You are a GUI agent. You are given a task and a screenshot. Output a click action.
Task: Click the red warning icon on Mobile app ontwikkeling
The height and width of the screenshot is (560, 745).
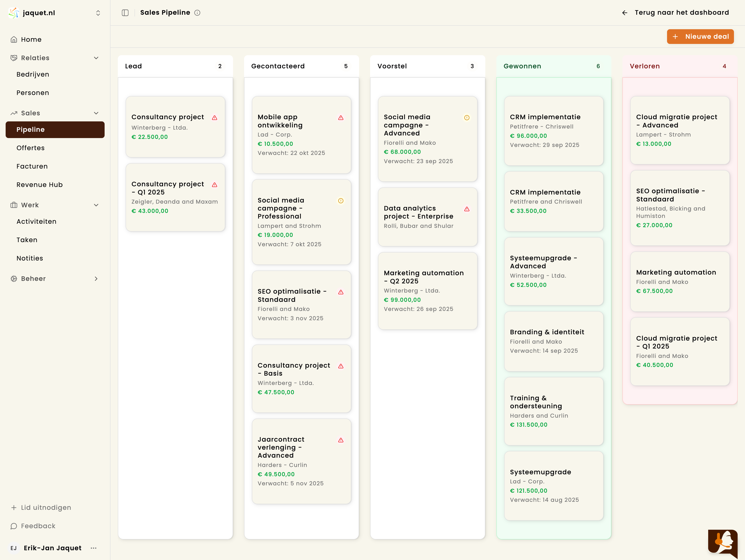(x=340, y=118)
